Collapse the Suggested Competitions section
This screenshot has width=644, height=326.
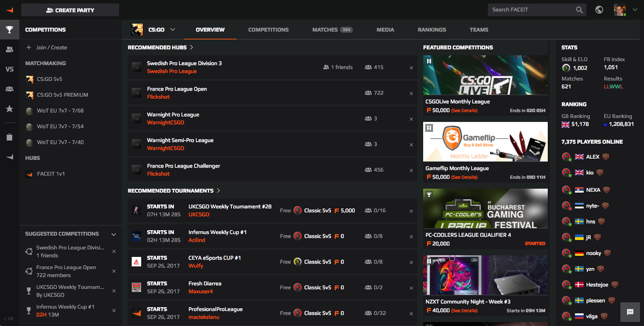[114, 234]
